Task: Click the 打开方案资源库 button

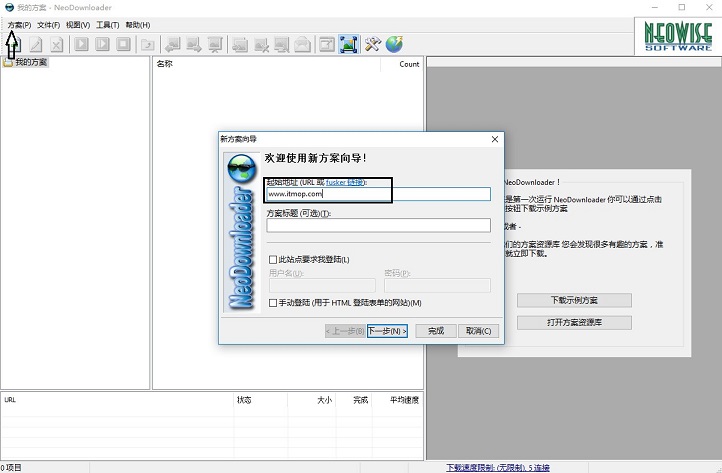Action: pyautogui.click(x=574, y=322)
